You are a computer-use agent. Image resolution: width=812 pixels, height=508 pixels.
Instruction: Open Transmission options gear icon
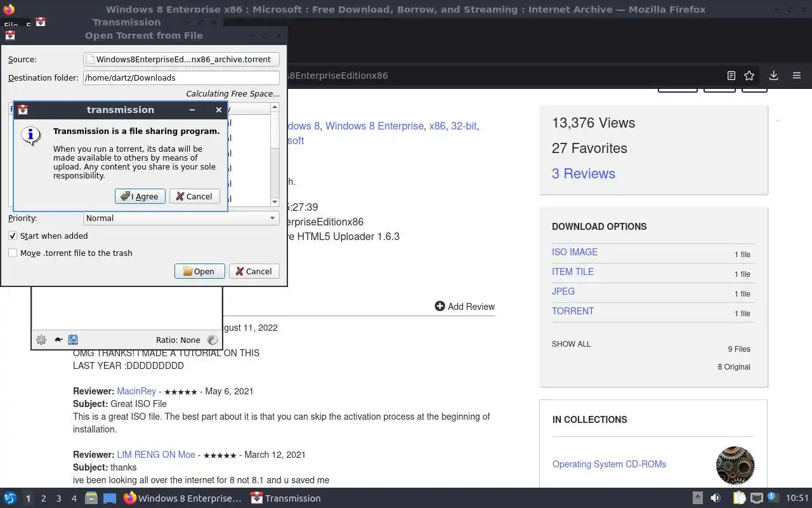(x=41, y=340)
